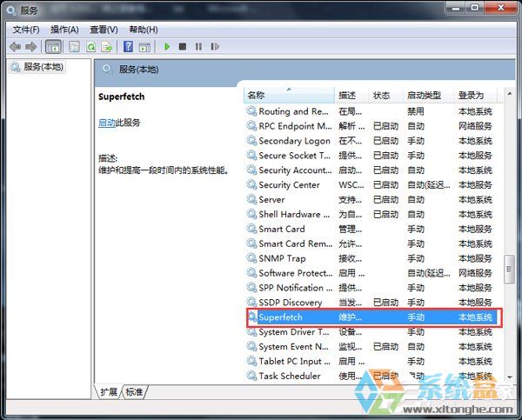This screenshot has height=420, width=522.
Task: Select the Security Center service
Action: [x=371, y=184]
